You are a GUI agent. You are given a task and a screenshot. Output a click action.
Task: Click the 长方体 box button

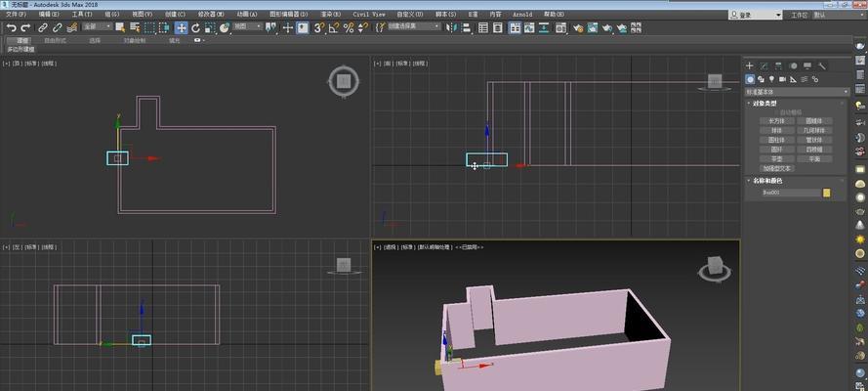776,121
